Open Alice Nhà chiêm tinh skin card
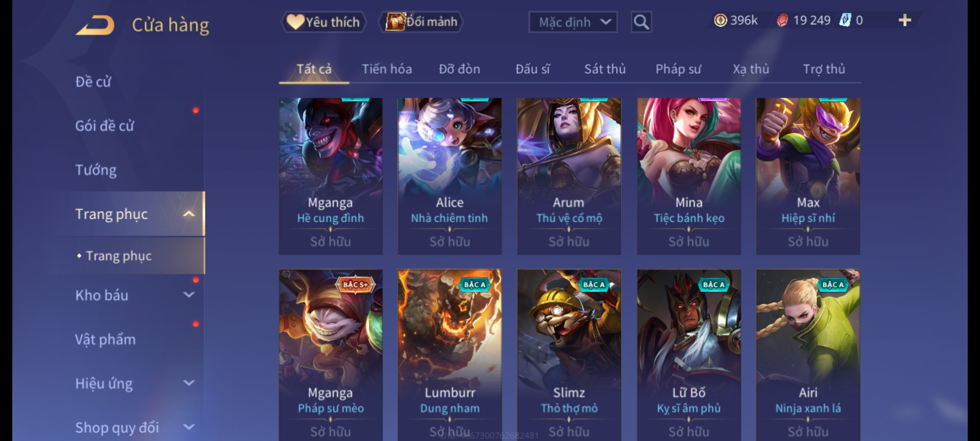Screen dimensions: 980x441 click(450, 176)
